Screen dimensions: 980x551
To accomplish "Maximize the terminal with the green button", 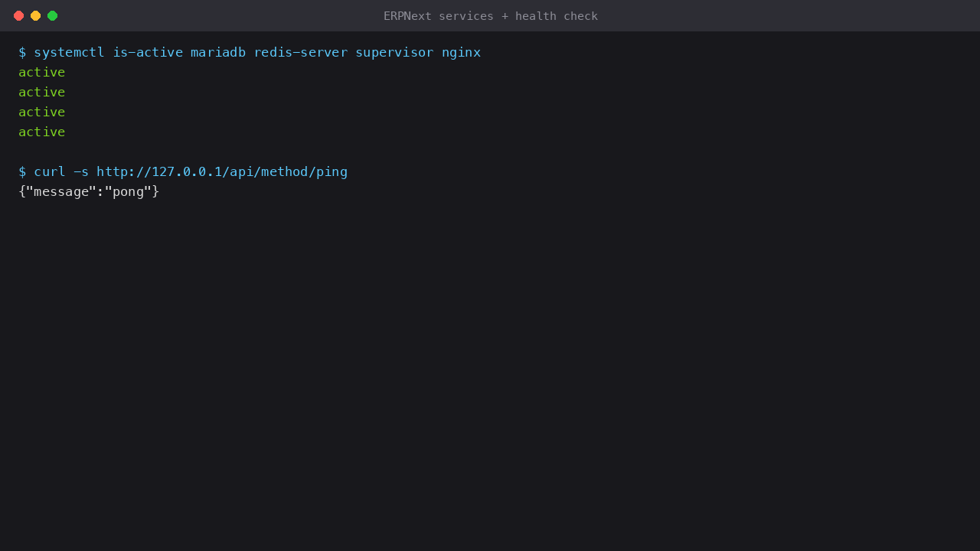I will (x=52, y=15).
